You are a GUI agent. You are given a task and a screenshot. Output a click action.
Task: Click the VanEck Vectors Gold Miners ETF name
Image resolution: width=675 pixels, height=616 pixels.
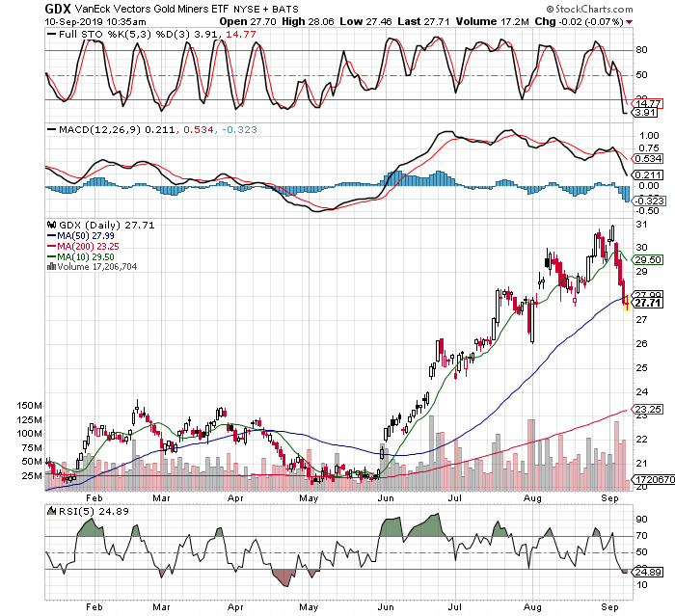click(x=152, y=9)
